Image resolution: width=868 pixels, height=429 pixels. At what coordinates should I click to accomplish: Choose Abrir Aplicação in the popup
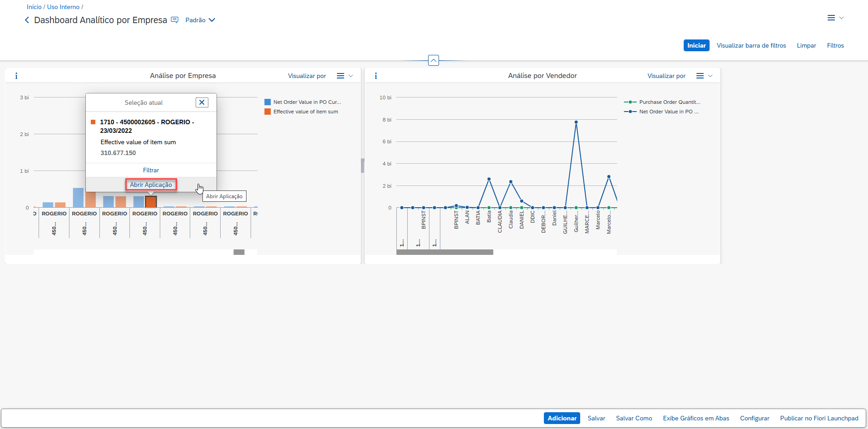tap(151, 185)
